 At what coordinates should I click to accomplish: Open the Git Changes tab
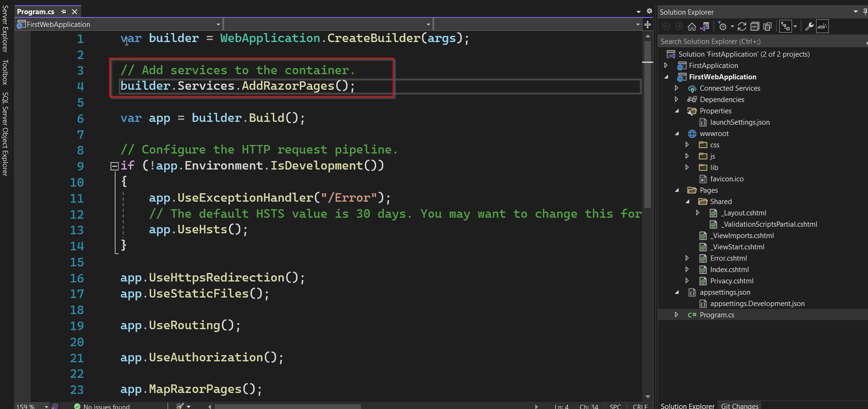point(740,406)
